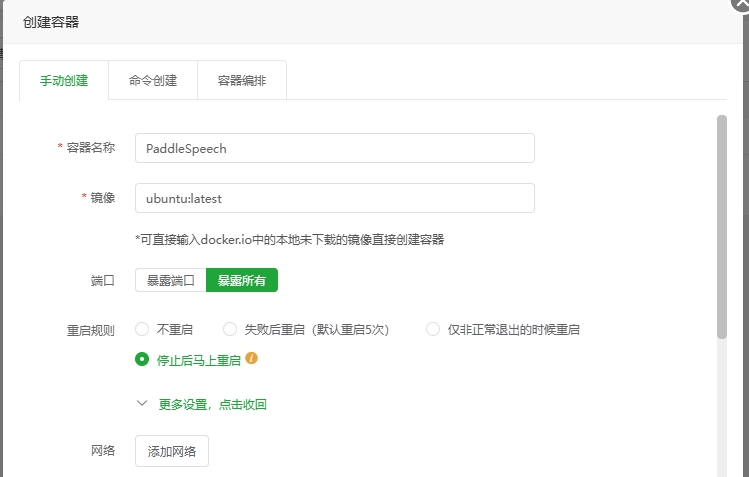Click the orange info icon beside 停止后马上重启

tap(252, 358)
